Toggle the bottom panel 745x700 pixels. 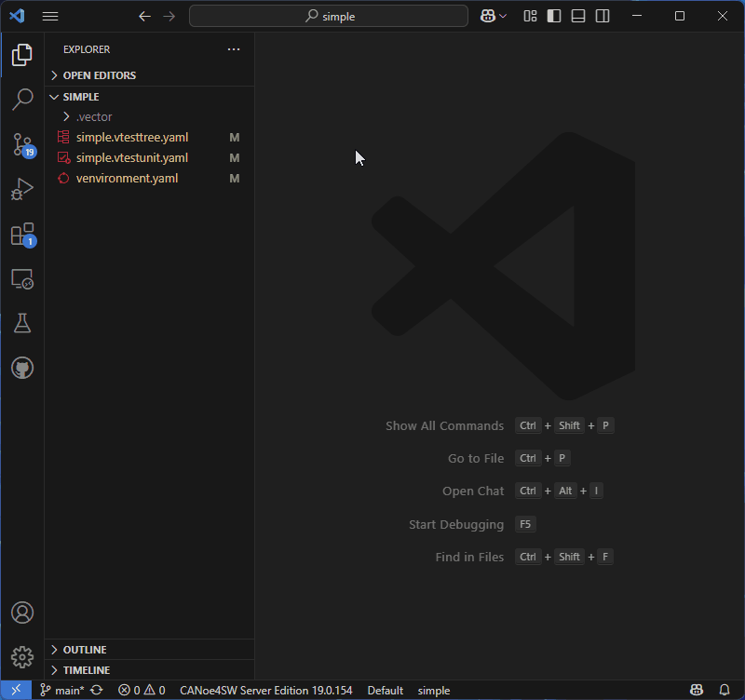point(577,16)
